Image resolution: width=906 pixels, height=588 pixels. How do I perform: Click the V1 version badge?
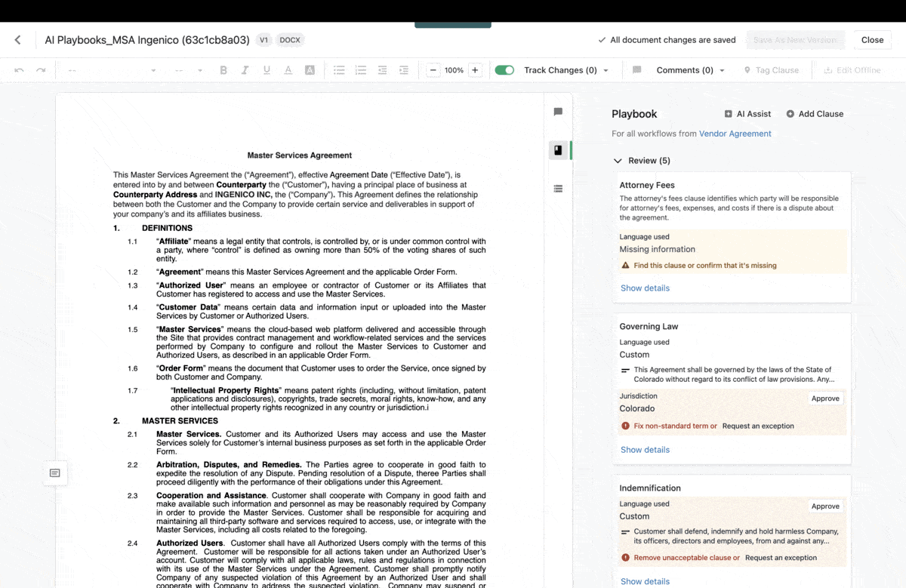click(263, 40)
